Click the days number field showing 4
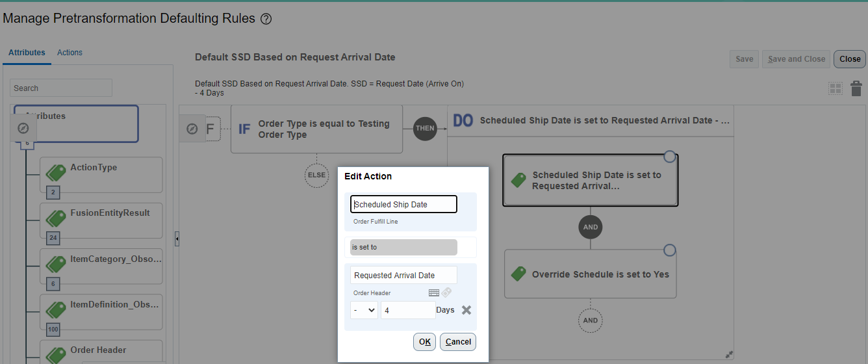This screenshot has width=868, height=364. click(408, 310)
